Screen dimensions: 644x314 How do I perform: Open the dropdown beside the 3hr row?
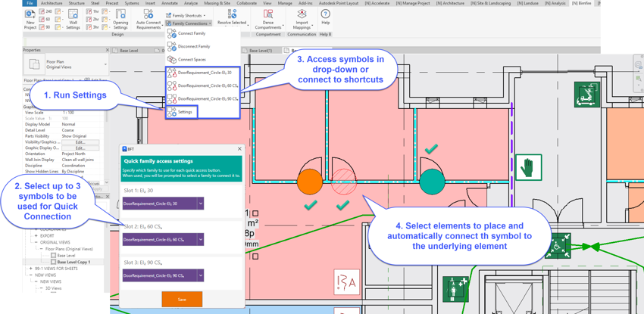tap(110, 27)
